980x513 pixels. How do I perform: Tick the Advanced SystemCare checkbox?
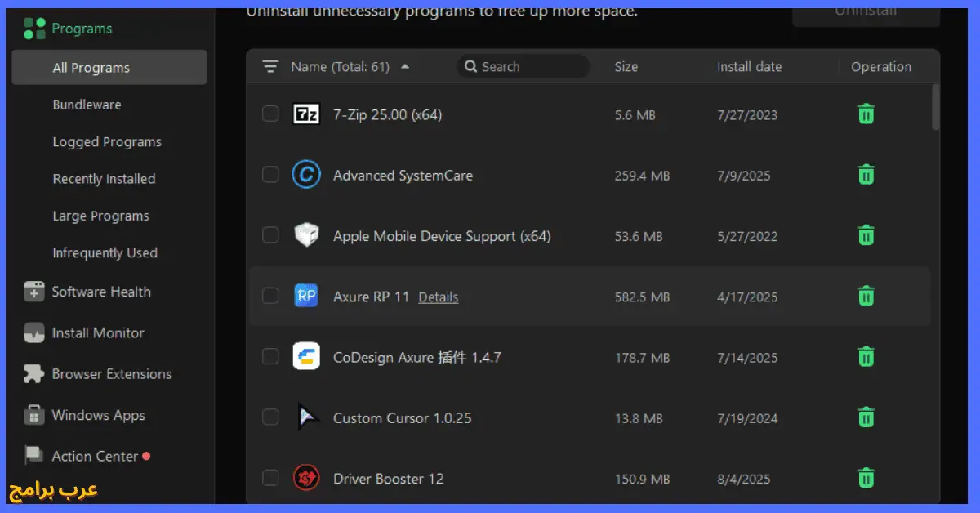point(270,175)
